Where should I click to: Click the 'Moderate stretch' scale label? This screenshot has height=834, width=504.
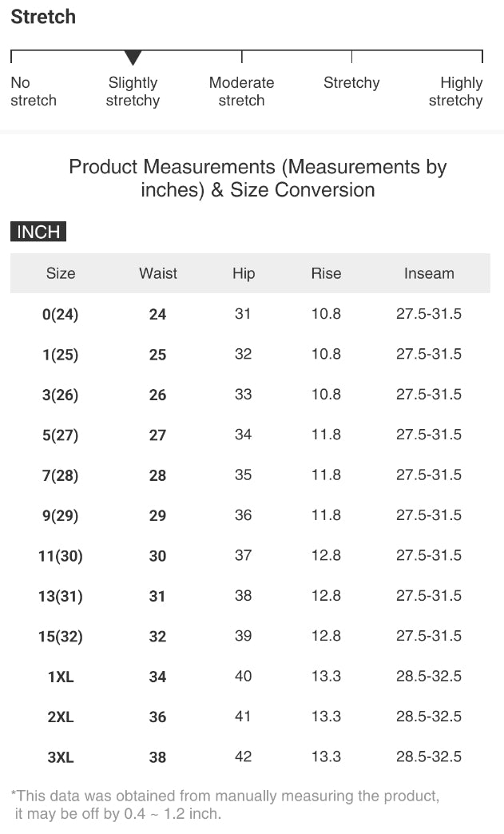[x=241, y=92]
